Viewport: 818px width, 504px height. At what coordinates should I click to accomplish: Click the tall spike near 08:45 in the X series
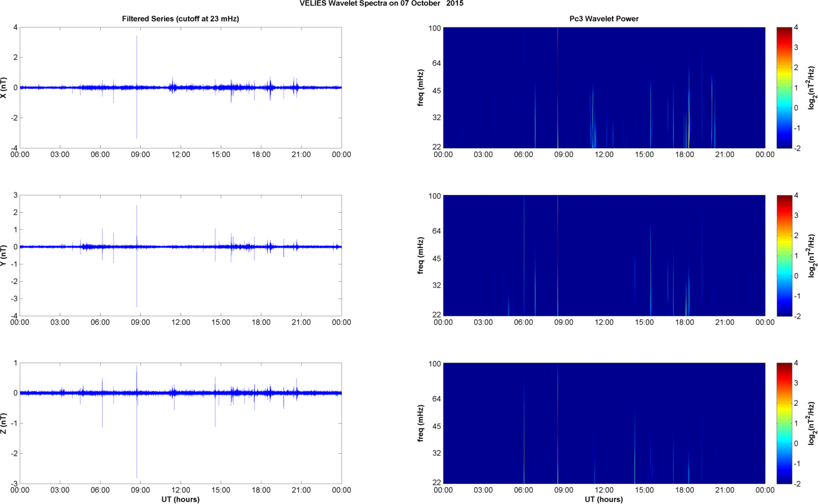137,87
